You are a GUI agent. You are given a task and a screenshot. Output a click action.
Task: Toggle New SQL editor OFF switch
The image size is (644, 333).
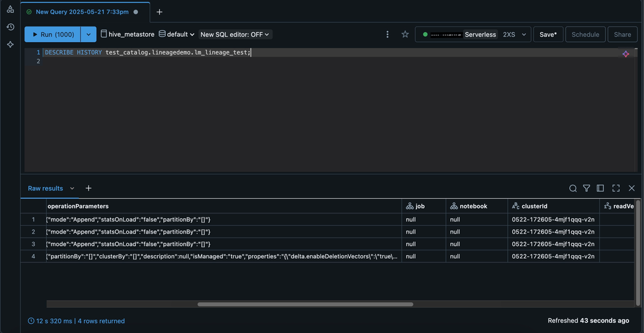click(x=235, y=34)
